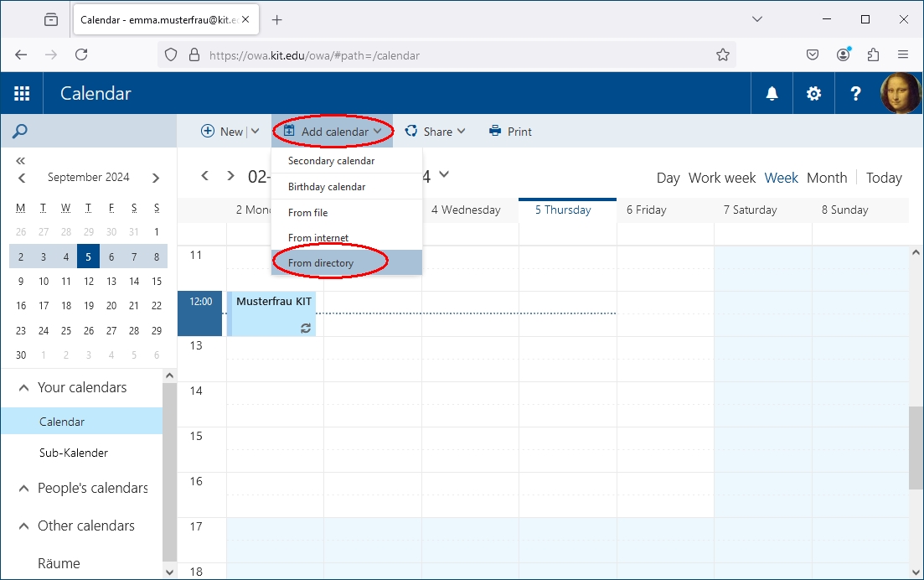Click the help question mark icon
This screenshot has width=924, height=580.
click(x=855, y=94)
